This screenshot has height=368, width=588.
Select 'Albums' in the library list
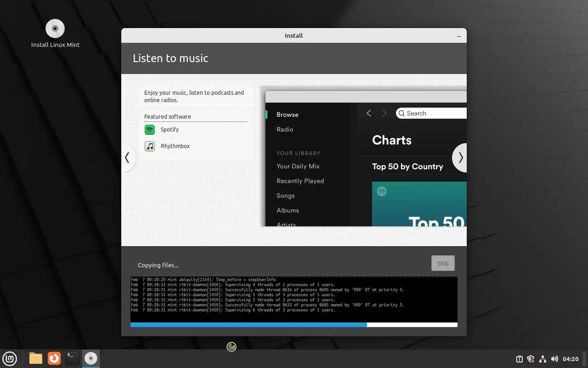pos(288,211)
